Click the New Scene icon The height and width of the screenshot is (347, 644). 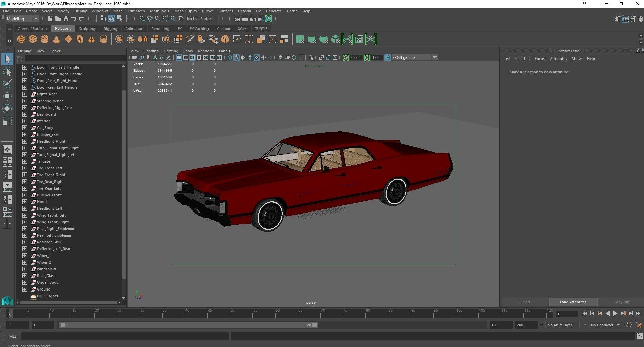click(x=50, y=19)
